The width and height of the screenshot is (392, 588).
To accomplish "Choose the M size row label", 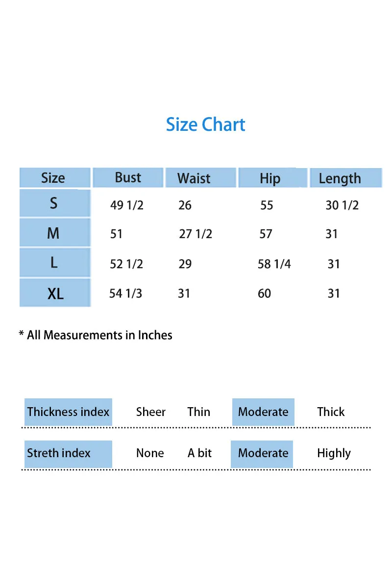I will point(55,233).
